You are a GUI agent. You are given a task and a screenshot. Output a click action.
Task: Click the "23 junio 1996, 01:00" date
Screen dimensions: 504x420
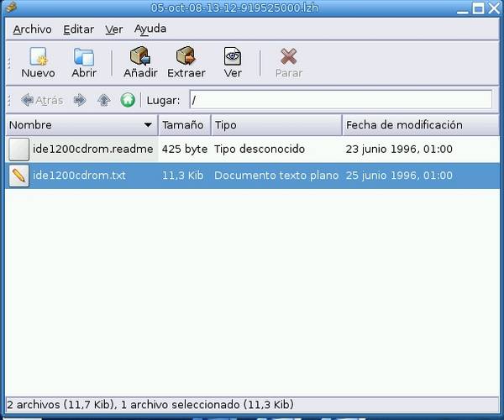pos(399,150)
